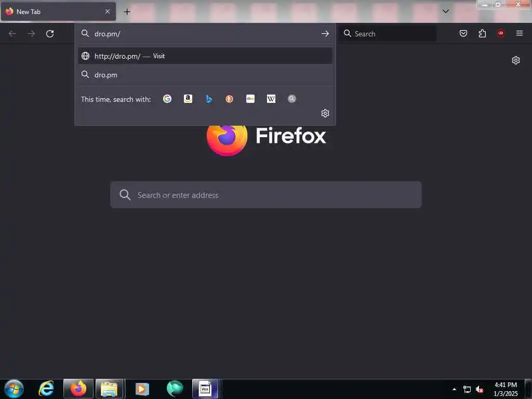Reload the page with the refresh icon
532x399 pixels.
pyautogui.click(x=50, y=34)
